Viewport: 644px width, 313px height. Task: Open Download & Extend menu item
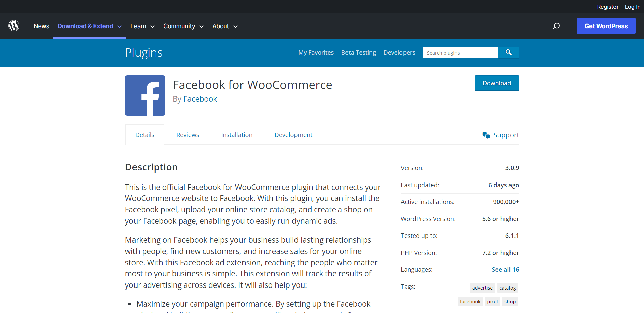[85, 26]
